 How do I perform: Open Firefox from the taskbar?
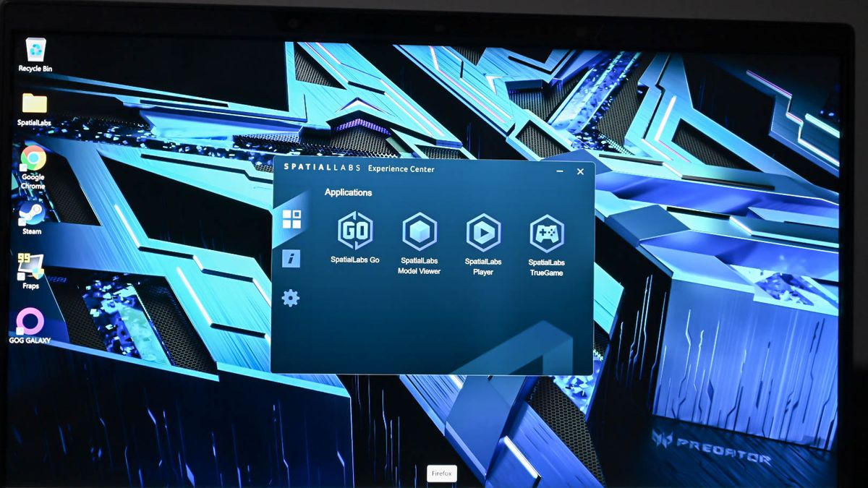coord(441,474)
